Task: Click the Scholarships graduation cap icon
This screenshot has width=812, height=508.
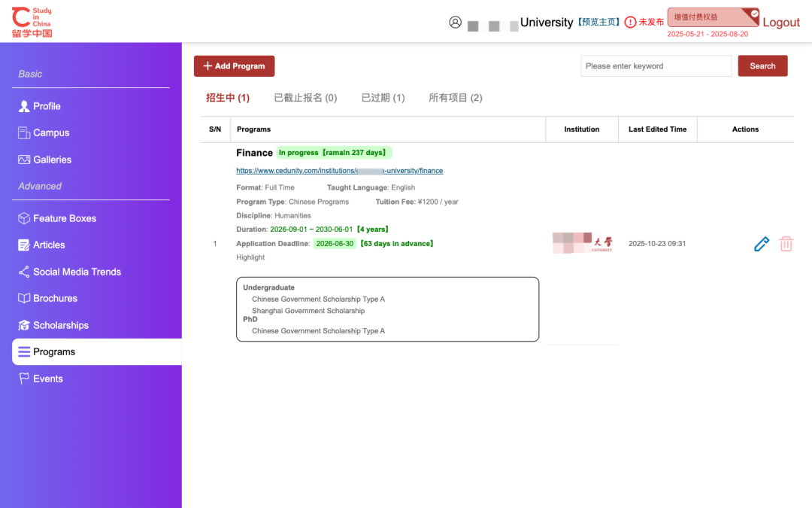Action: click(24, 325)
